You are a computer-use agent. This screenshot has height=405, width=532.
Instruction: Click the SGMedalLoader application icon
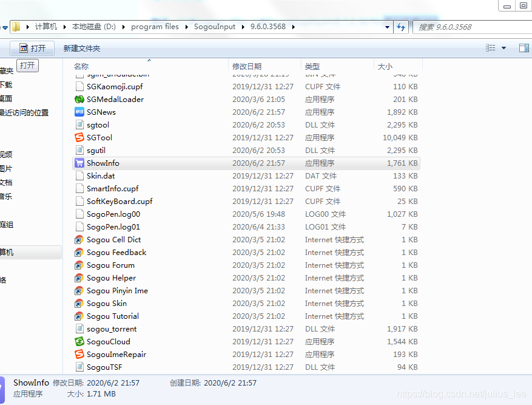pos(79,99)
